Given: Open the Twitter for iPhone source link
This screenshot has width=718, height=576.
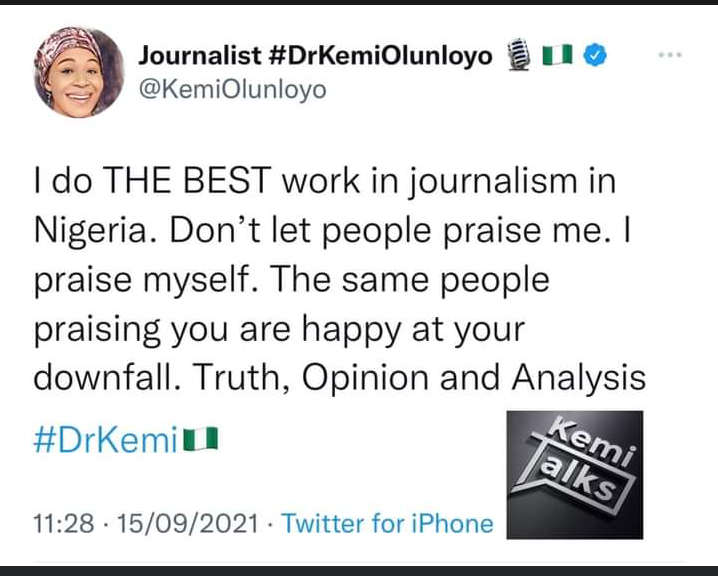Looking at the screenshot, I should pos(386,523).
